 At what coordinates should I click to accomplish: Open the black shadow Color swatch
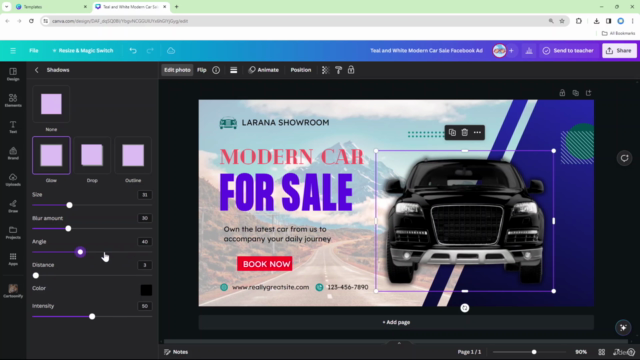(146, 290)
